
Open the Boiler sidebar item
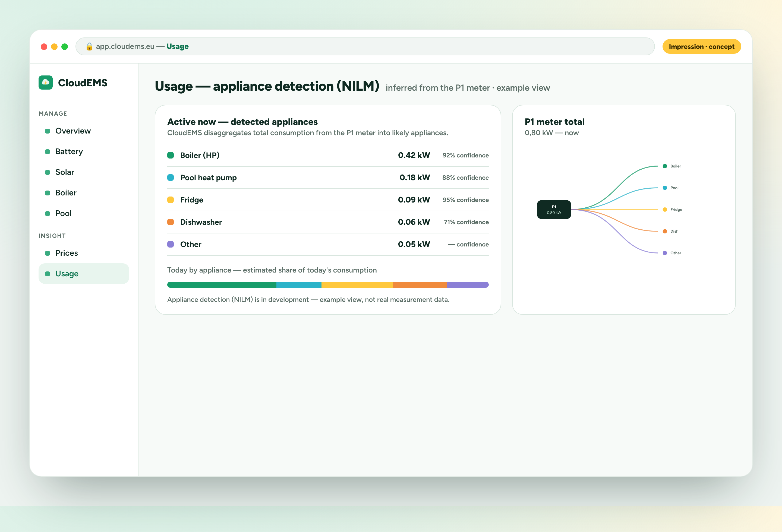(84, 193)
